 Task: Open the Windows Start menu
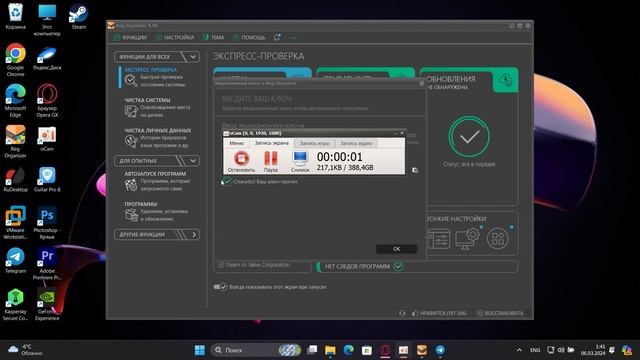point(200,350)
